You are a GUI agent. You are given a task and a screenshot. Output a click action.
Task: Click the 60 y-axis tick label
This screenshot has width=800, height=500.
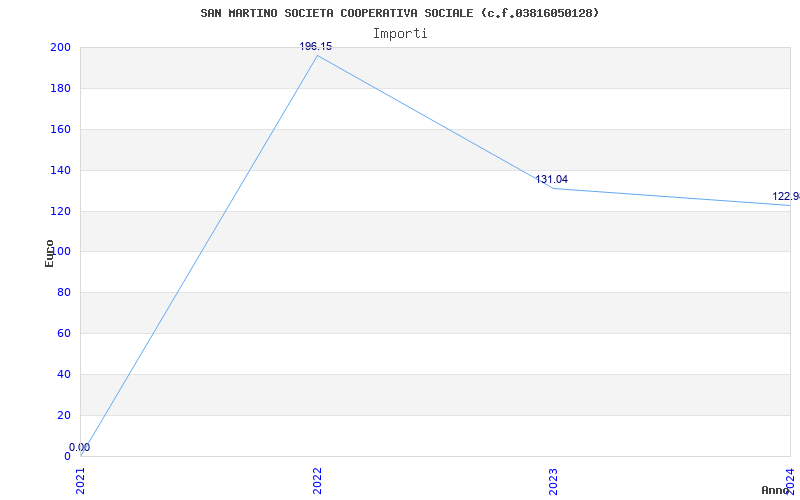[x=63, y=334]
